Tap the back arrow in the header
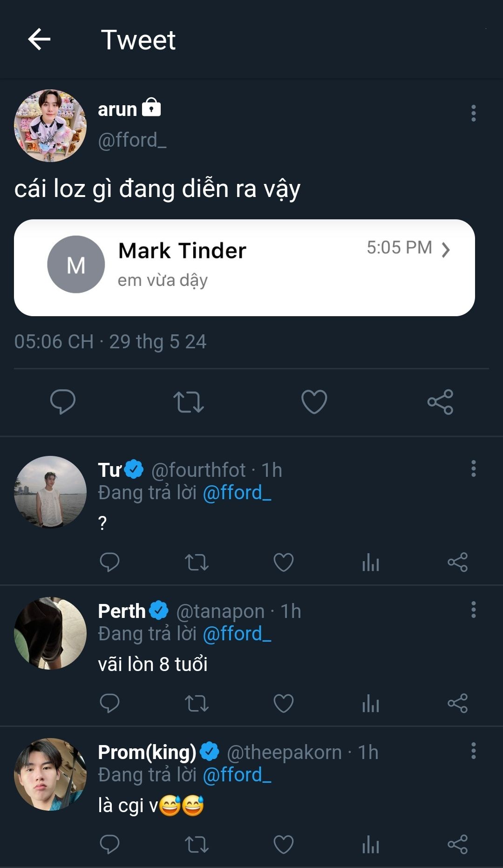 click(39, 39)
